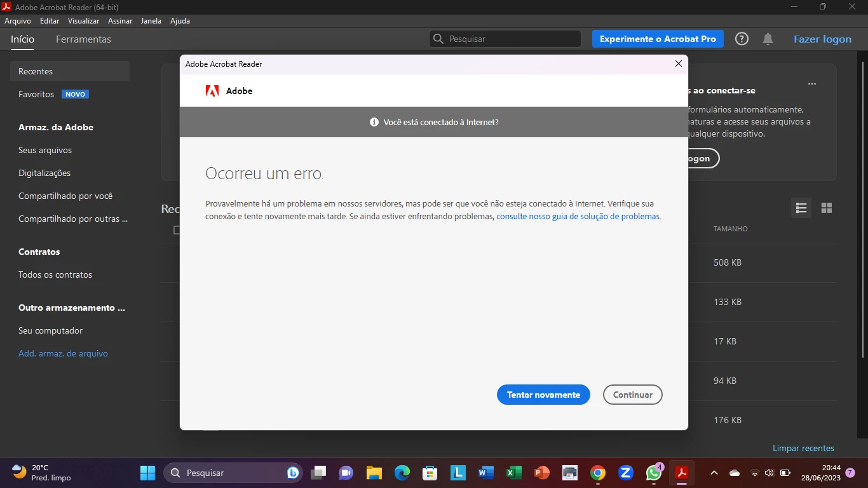Open the Ajuda menu
Image resolution: width=868 pixels, height=488 pixels.
[x=180, y=21]
